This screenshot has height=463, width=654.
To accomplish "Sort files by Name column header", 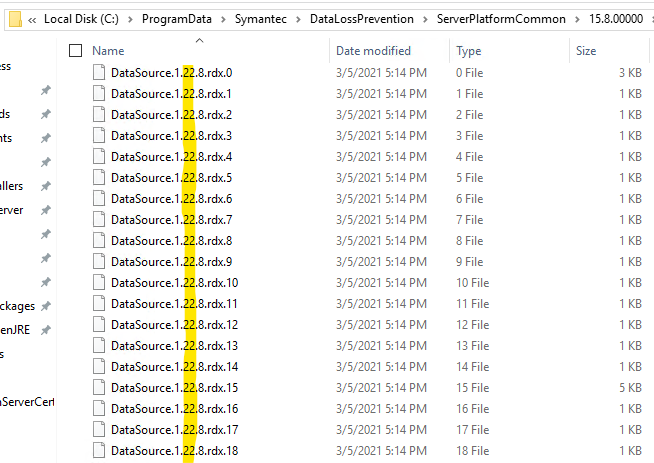I will (108, 51).
